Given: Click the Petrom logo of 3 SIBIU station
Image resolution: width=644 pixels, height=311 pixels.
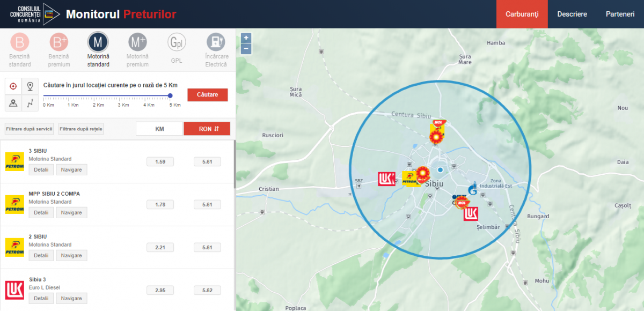Looking at the screenshot, I should [x=14, y=161].
